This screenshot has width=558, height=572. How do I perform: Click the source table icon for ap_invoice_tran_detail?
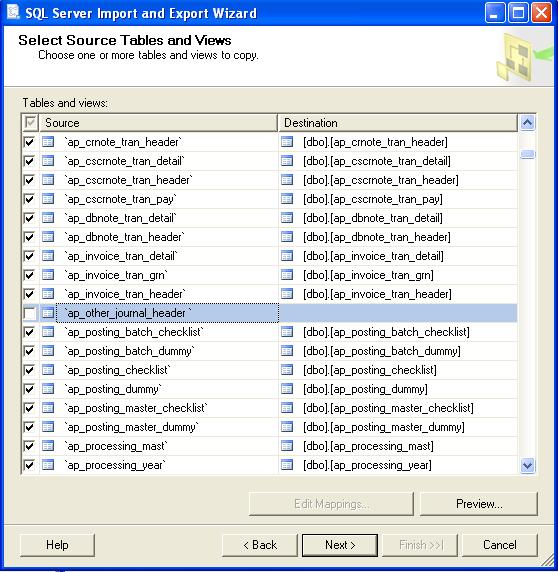click(48, 256)
